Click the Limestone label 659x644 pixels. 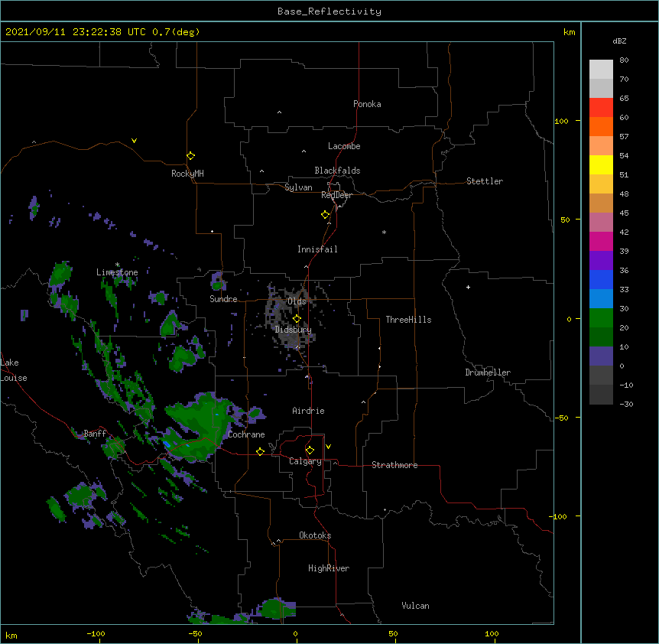tap(117, 272)
